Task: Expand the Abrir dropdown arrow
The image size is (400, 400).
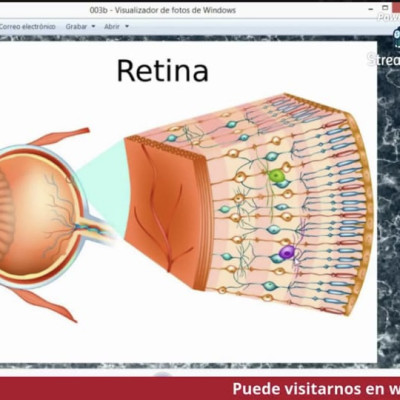Action: click(127, 26)
